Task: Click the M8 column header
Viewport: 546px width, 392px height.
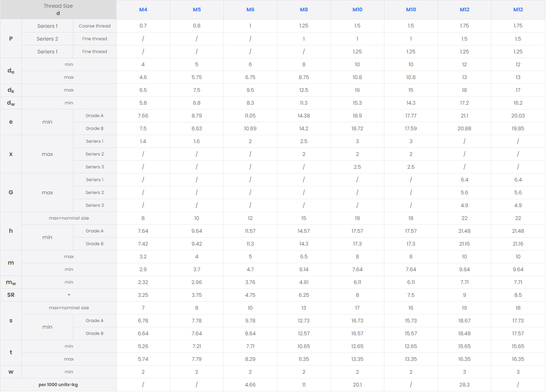Action: [x=304, y=10]
